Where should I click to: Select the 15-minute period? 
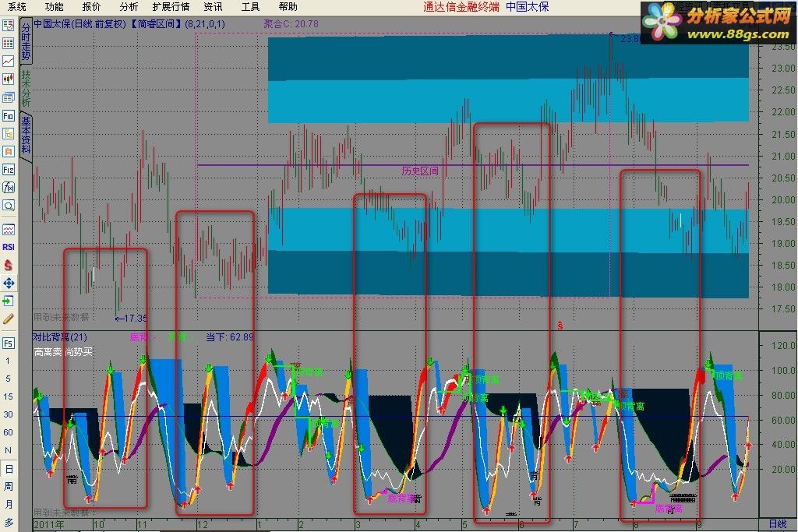pos(8,396)
